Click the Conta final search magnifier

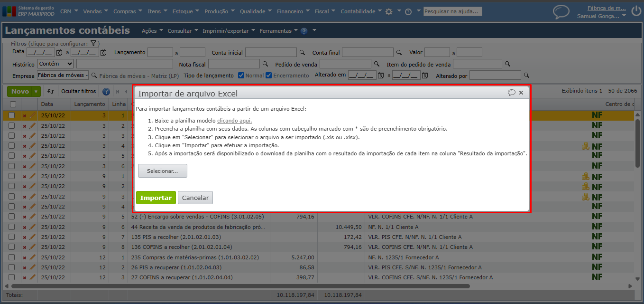(x=399, y=52)
